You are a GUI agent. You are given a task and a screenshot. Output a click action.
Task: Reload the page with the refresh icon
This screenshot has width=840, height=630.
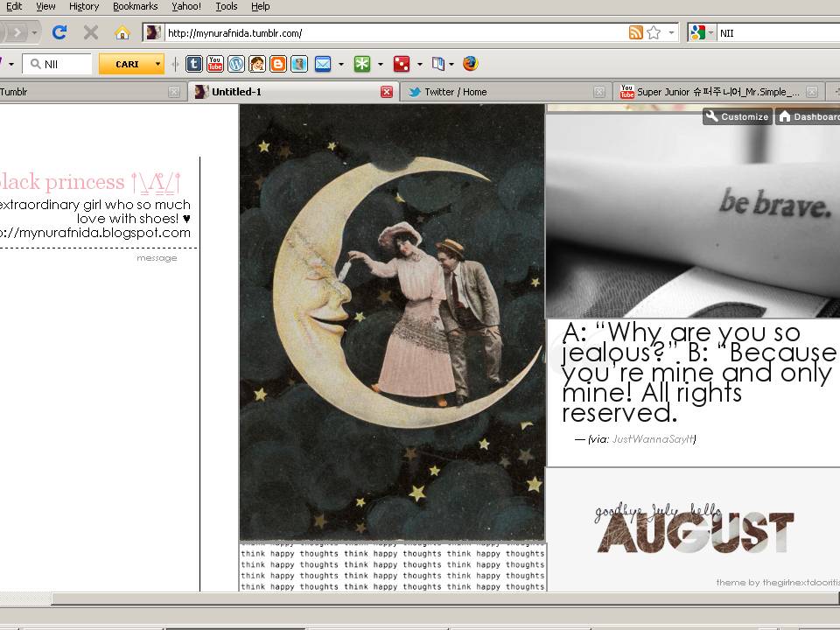(59, 32)
